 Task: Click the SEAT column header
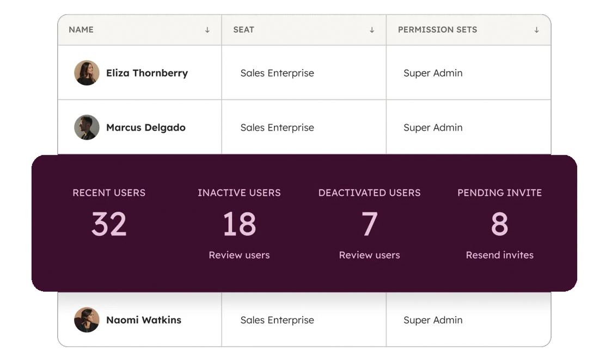(243, 30)
